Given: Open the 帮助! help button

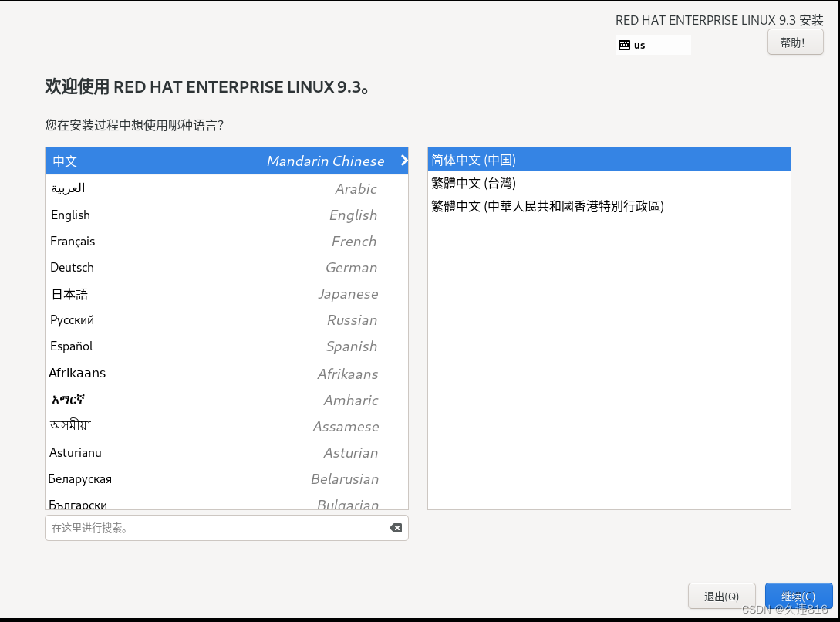Looking at the screenshot, I should pos(795,42).
